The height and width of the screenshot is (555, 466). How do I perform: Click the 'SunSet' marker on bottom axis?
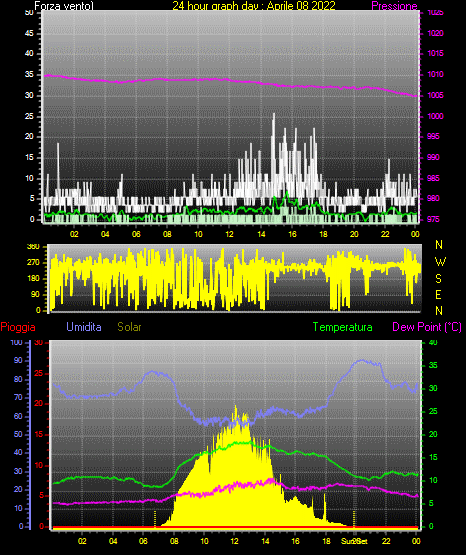click(354, 541)
